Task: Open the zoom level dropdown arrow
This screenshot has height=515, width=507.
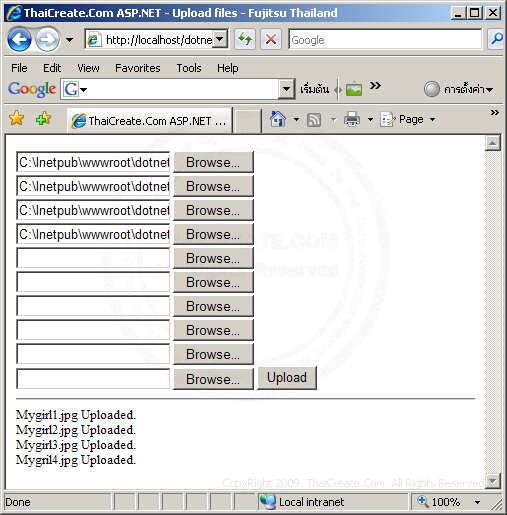Action: [477, 502]
